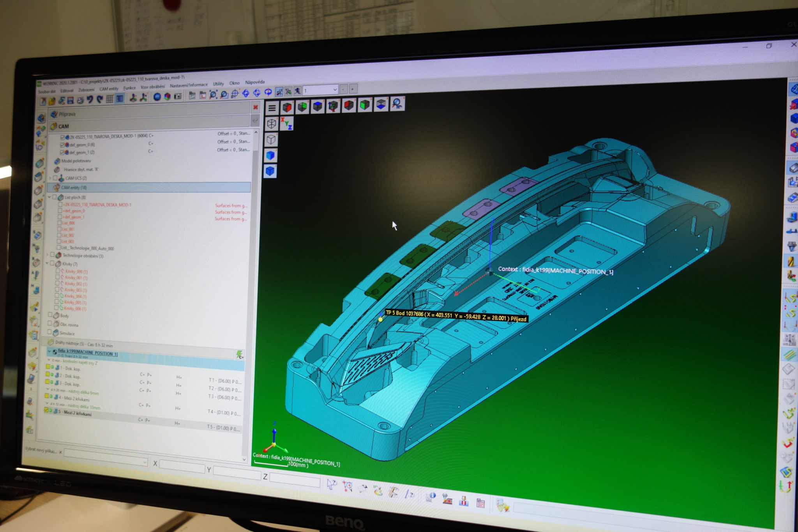Select the cube view with green back face

coord(302,107)
